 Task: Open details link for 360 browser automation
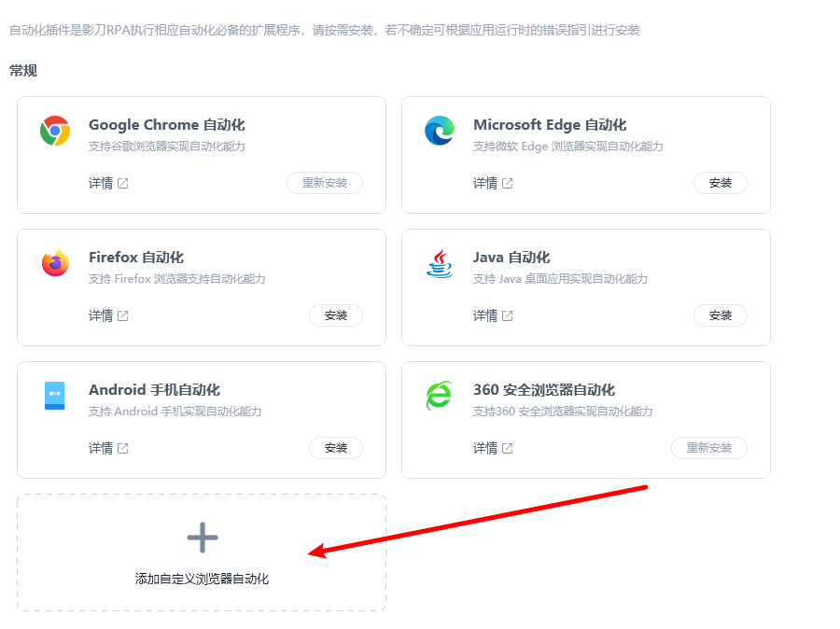point(484,448)
